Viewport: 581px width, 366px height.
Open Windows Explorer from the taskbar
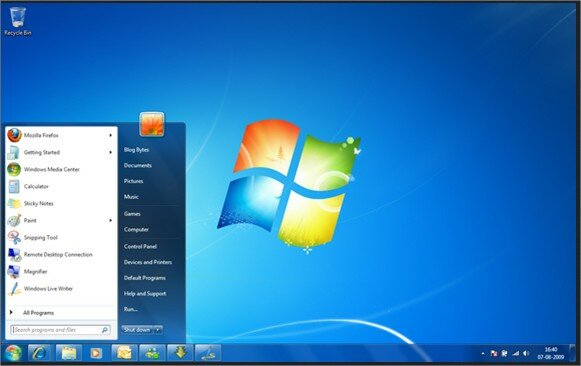(x=69, y=353)
